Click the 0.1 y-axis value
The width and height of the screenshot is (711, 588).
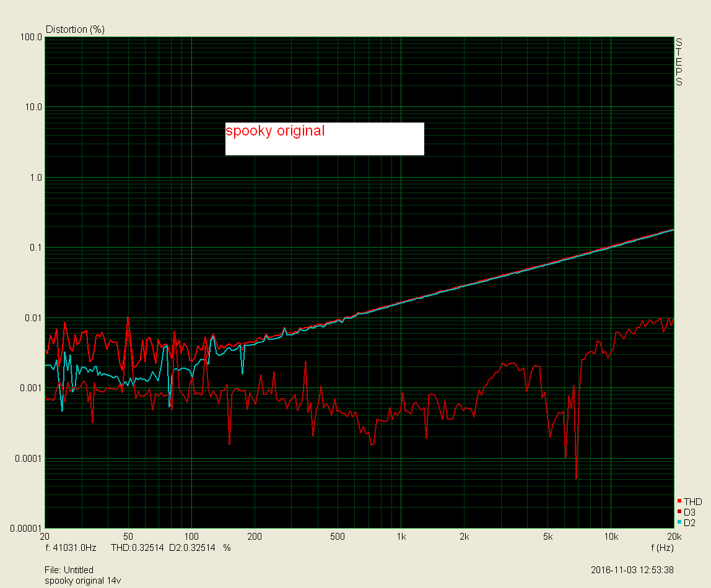click(36, 248)
